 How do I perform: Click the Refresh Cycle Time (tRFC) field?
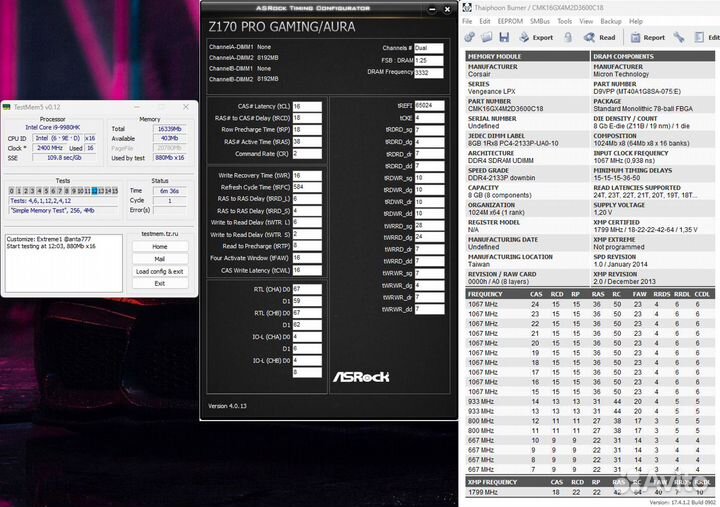click(x=307, y=187)
